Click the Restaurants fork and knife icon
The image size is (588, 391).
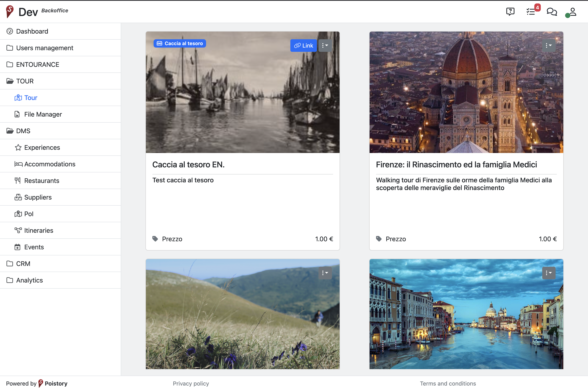point(17,181)
